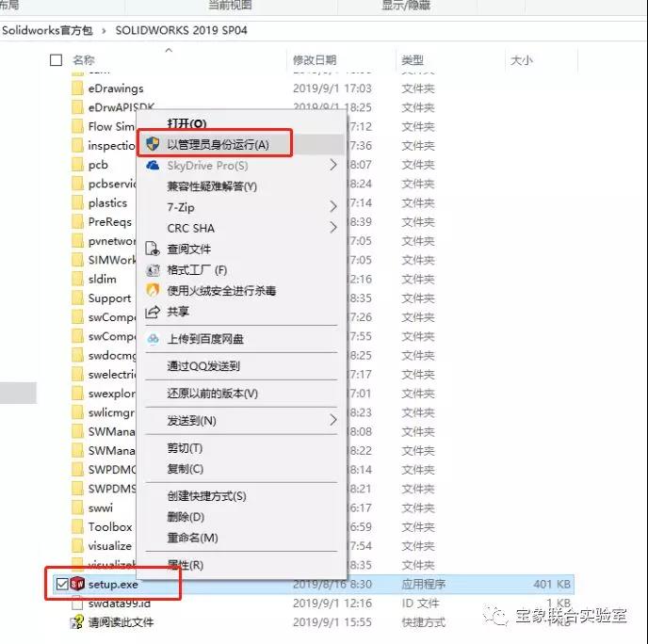The image size is (648, 644).
Task: Click the SkyDrive Pro cloud icon
Action: [x=153, y=165]
